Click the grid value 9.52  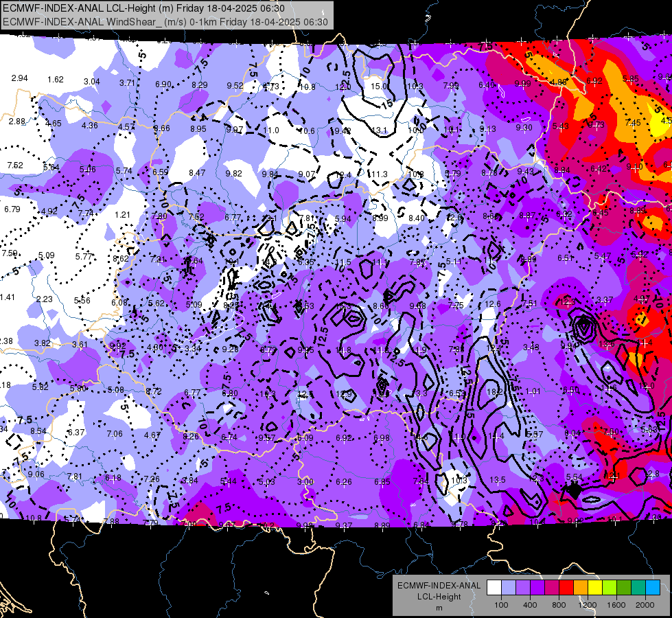[235, 85]
